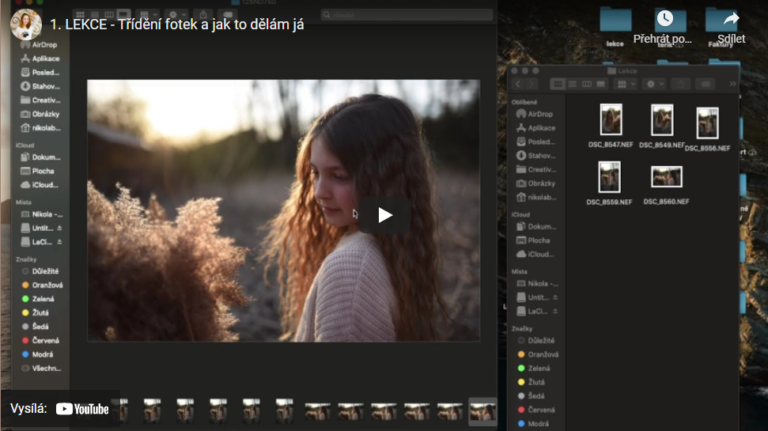This screenshot has width=768, height=431.
Task: Select Zelená tag in left sidebar
Action: coord(38,299)
